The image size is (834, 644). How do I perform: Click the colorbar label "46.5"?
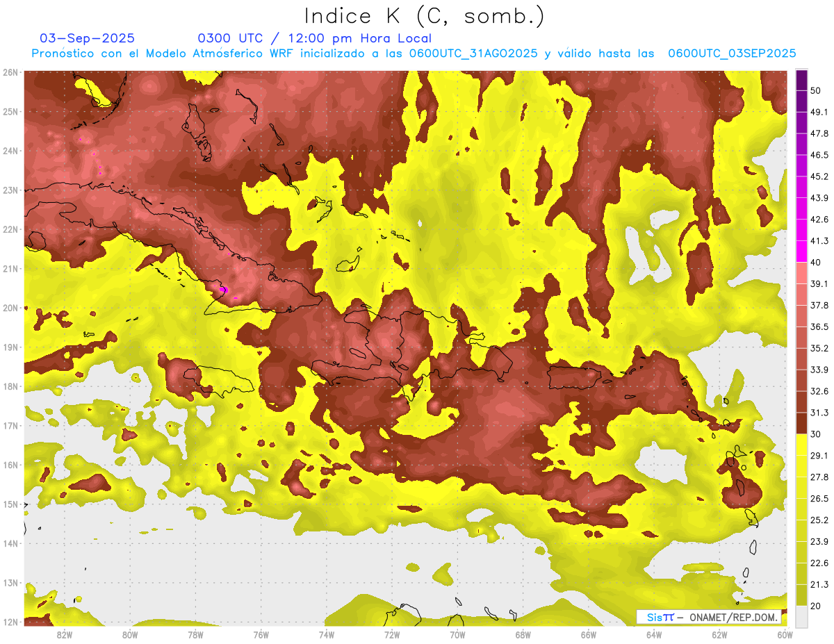coord(819,155)
